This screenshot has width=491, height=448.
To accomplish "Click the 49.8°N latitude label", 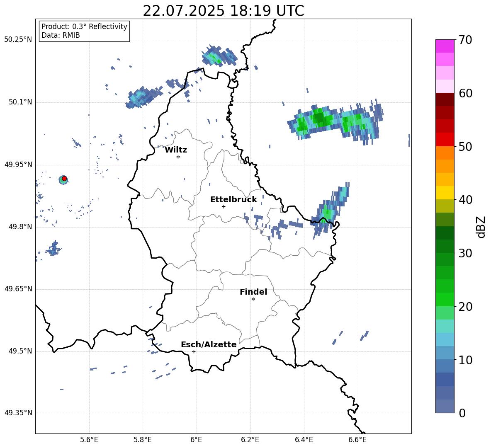I will coord(20,227).
